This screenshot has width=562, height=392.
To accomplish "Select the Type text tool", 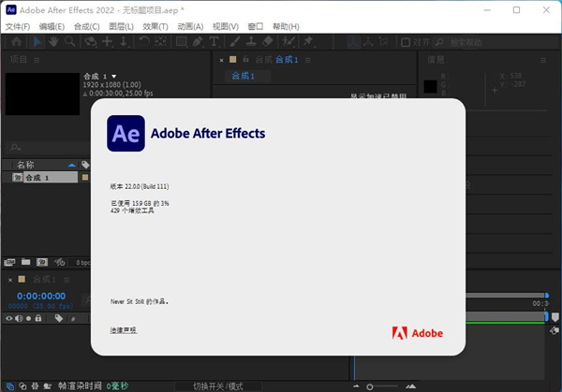I will [214, 42].
